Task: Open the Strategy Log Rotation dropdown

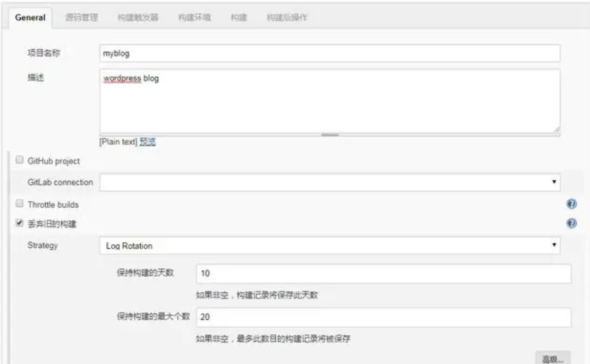Action: point(330,246)
